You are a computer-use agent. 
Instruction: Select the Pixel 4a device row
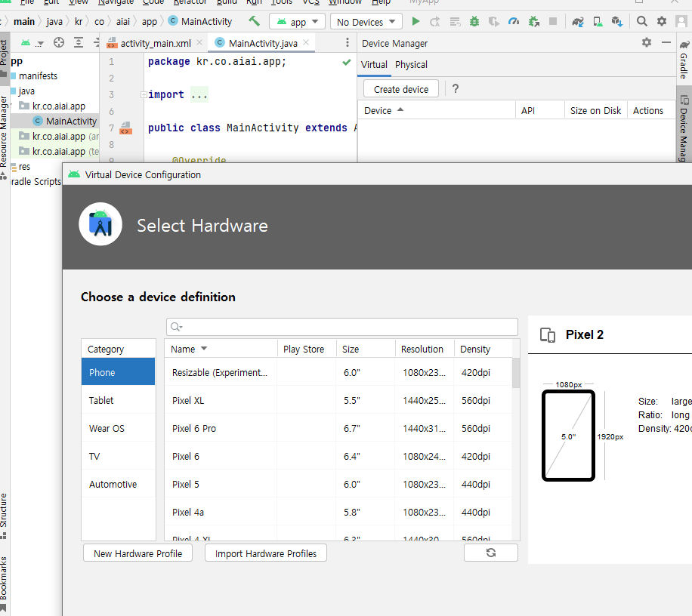click(x=338, y=512)
